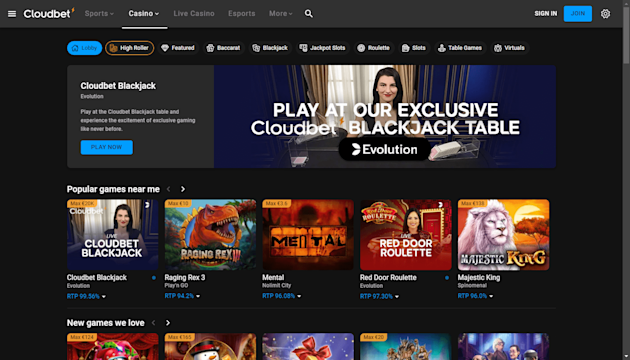Click the Mental game title
Viewport: 630px width, 360px height.
pyautogui.click(x=273, y=278)
